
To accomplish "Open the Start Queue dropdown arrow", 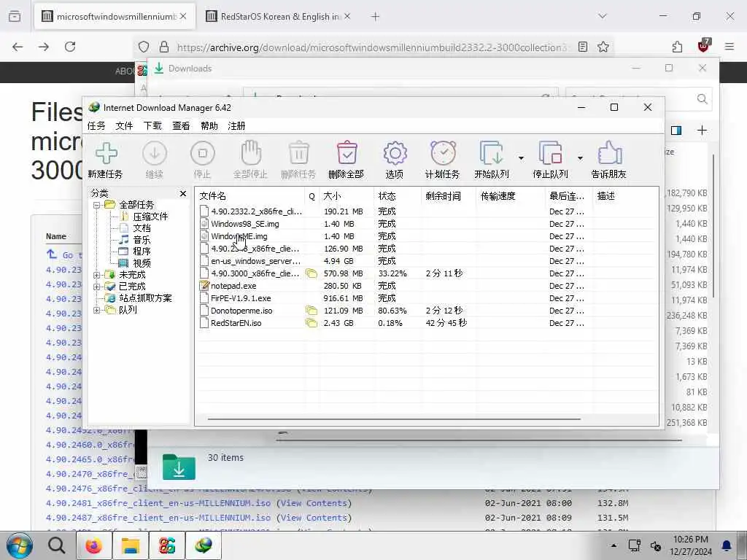I will (521, 158).
